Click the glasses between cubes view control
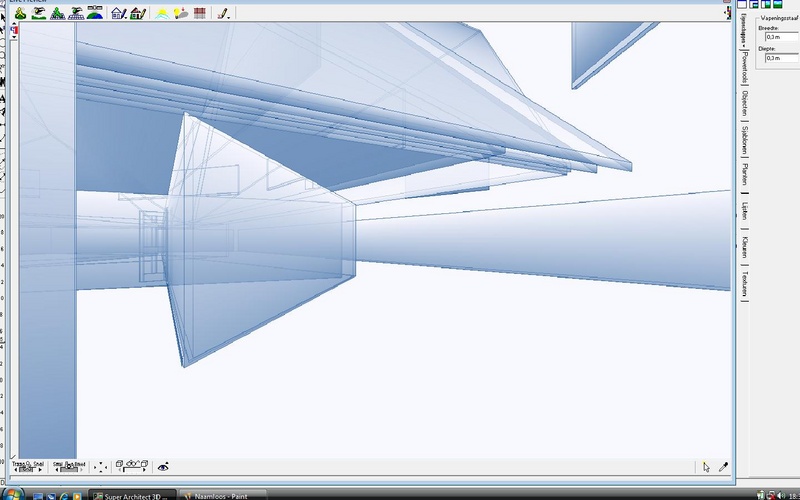800x500 pixels. 132,466
